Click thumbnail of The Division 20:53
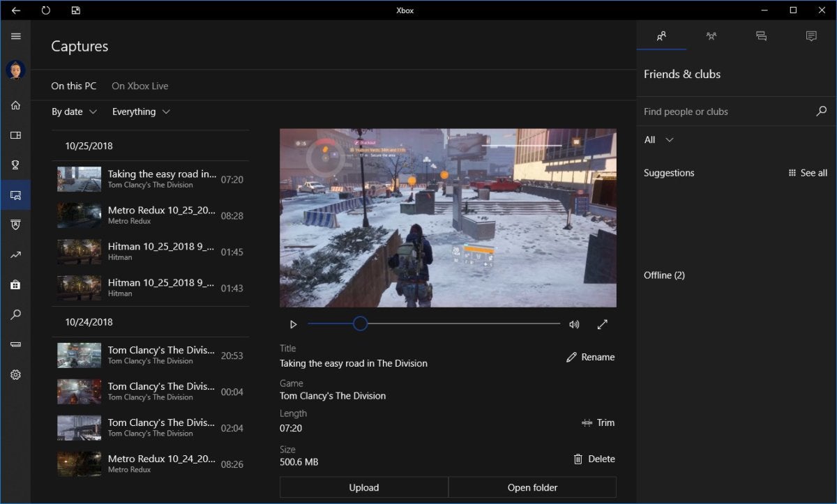Screen dimensions: 837x504 tap(80, 356)
